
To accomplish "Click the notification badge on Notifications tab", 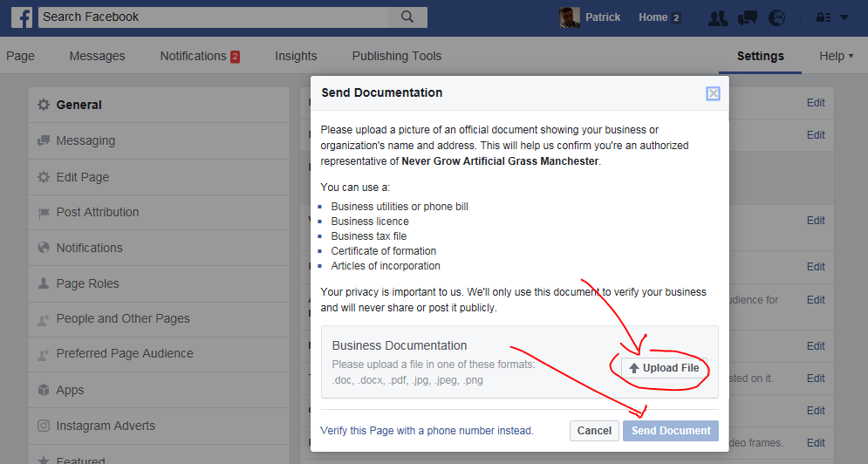I will tap(235, 57).
